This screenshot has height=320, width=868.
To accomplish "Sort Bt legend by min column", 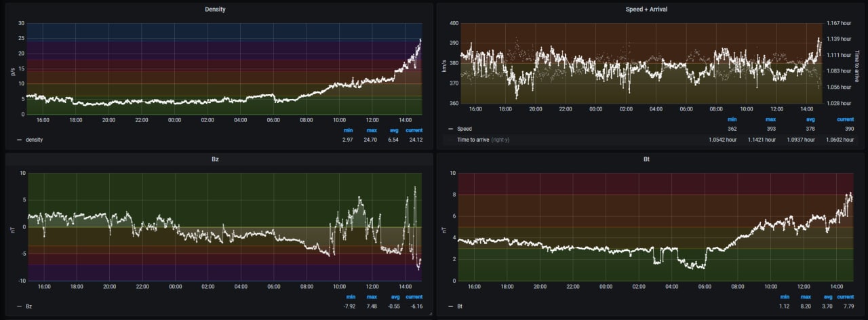I will (785, 297).
